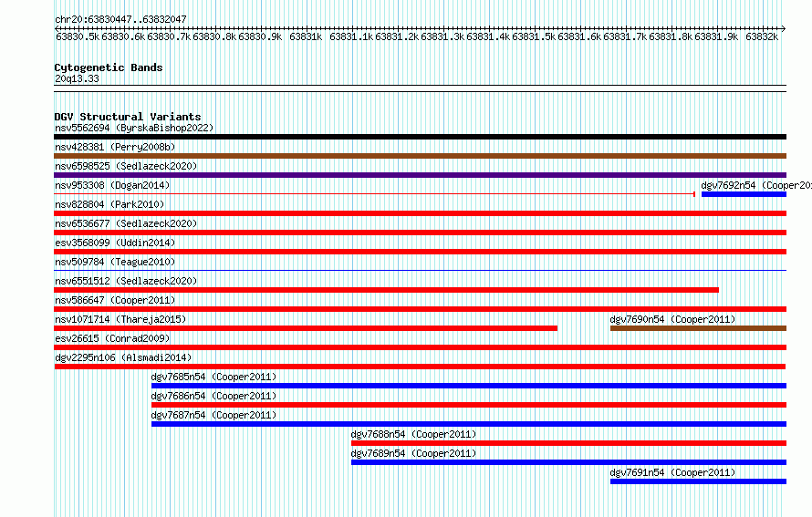Select the red nsv828804 variant bar
This screenshot has height=517, width=812.
[x=420, y=213]
